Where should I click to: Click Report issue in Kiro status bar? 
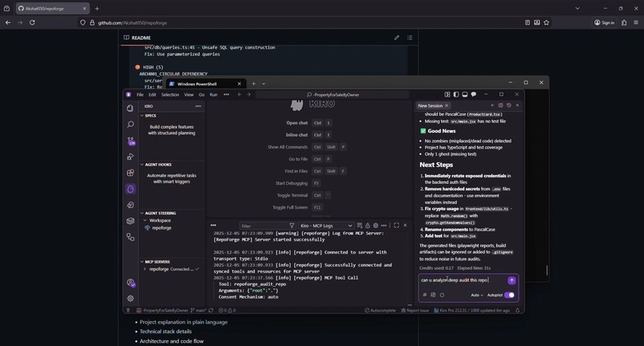415,310
